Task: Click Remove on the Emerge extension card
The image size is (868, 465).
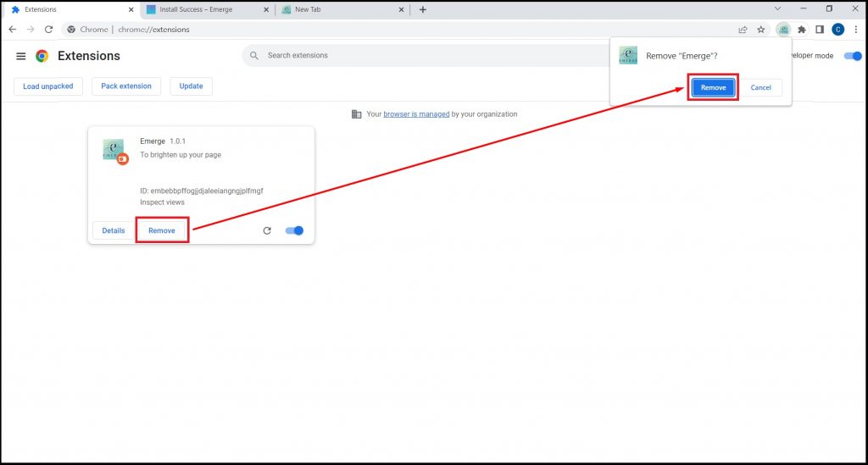Action: tap(162, 230)
